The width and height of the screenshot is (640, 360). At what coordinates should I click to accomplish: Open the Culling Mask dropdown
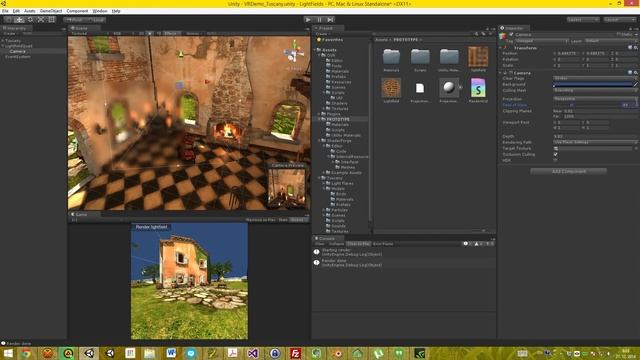tap(595, 90)
